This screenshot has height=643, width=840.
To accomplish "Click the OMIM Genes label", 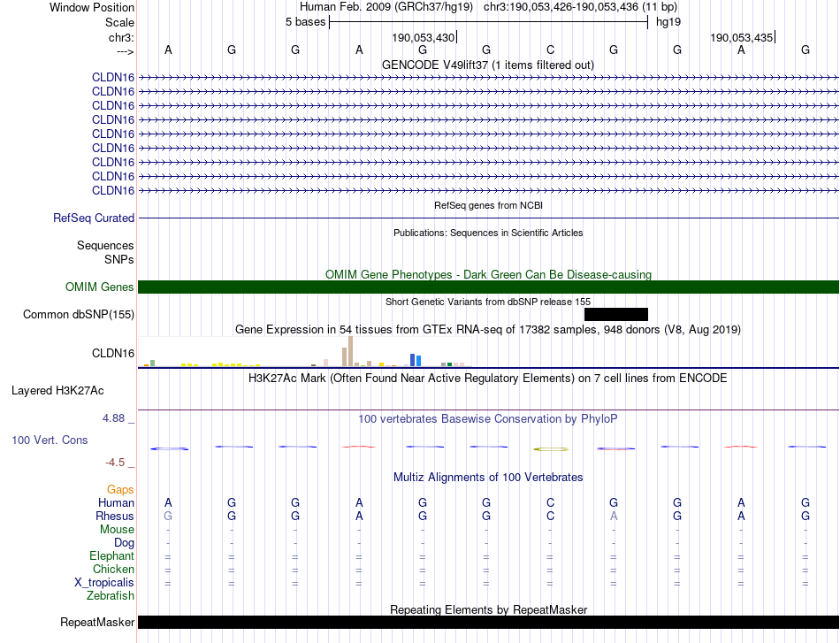I will point(100,287).
